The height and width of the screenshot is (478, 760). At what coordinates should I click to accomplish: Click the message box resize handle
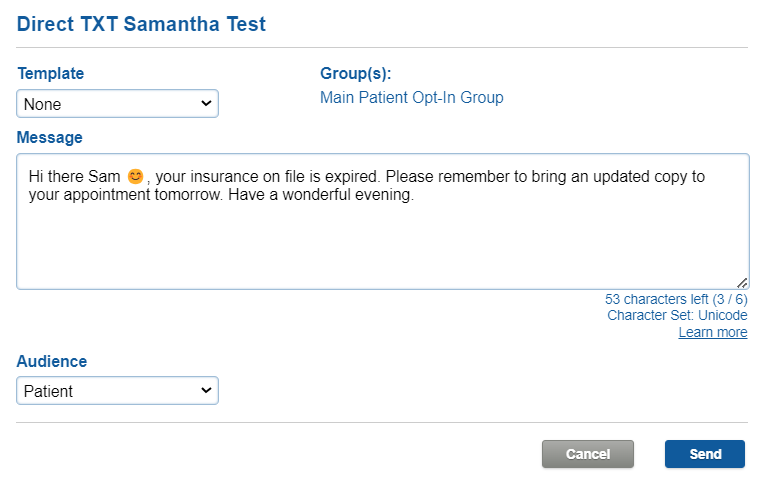742,283
